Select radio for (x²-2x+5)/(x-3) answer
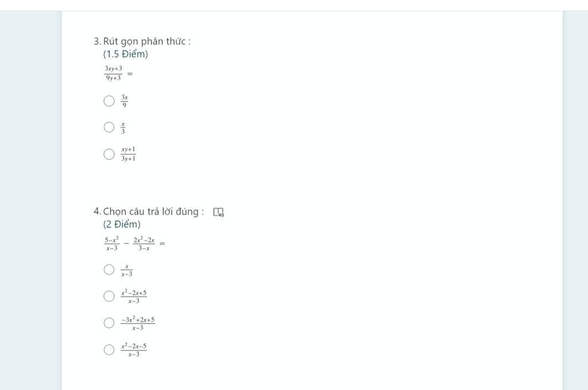Viewport: 588px width, 390px height. (109, 296)
